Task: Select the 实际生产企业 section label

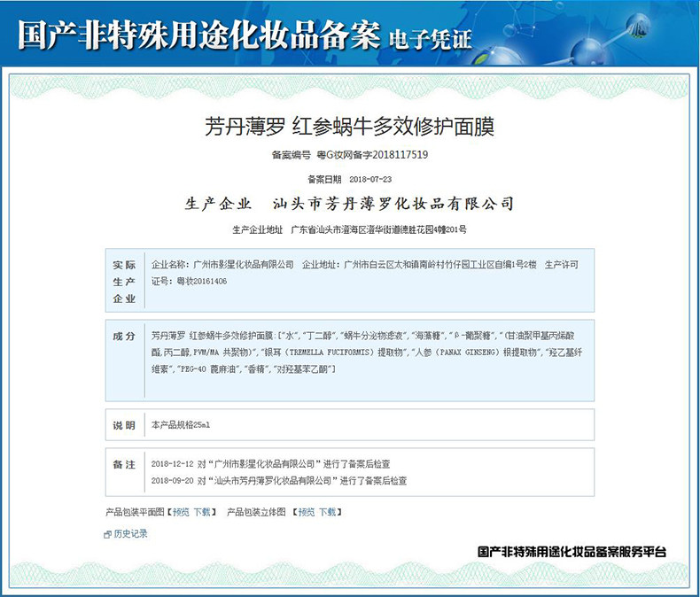Action: 124,282
